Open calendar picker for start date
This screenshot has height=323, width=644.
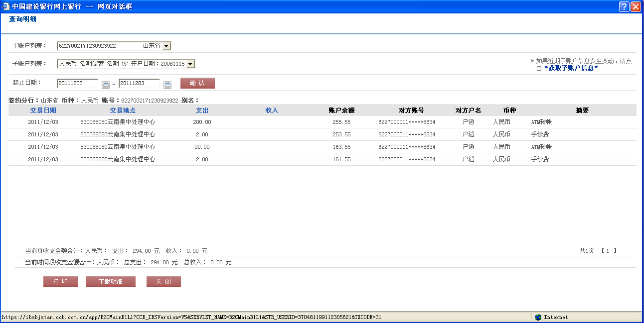click(105, 85)
